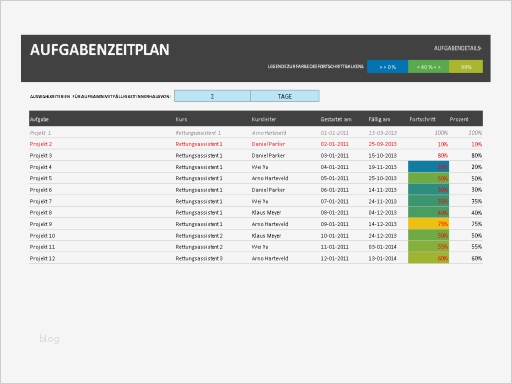Select the Prozent value 60% for Projekt 12

477,258
